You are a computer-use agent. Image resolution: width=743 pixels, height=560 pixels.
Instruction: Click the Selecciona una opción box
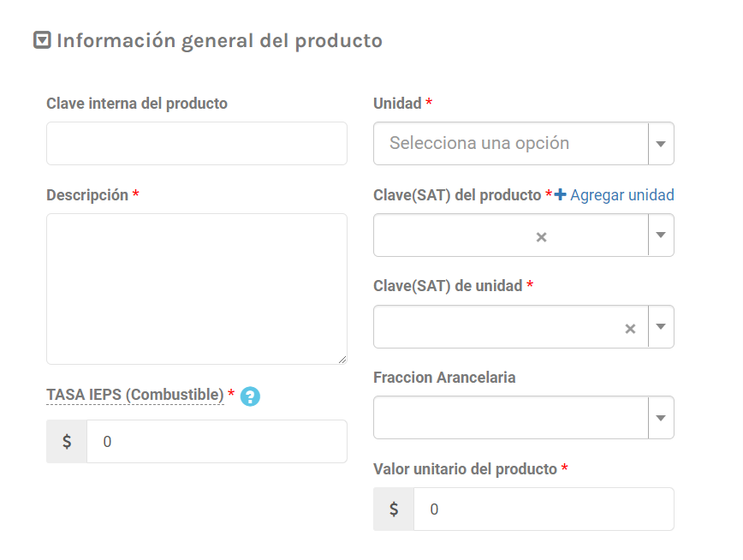pos(510,144)
